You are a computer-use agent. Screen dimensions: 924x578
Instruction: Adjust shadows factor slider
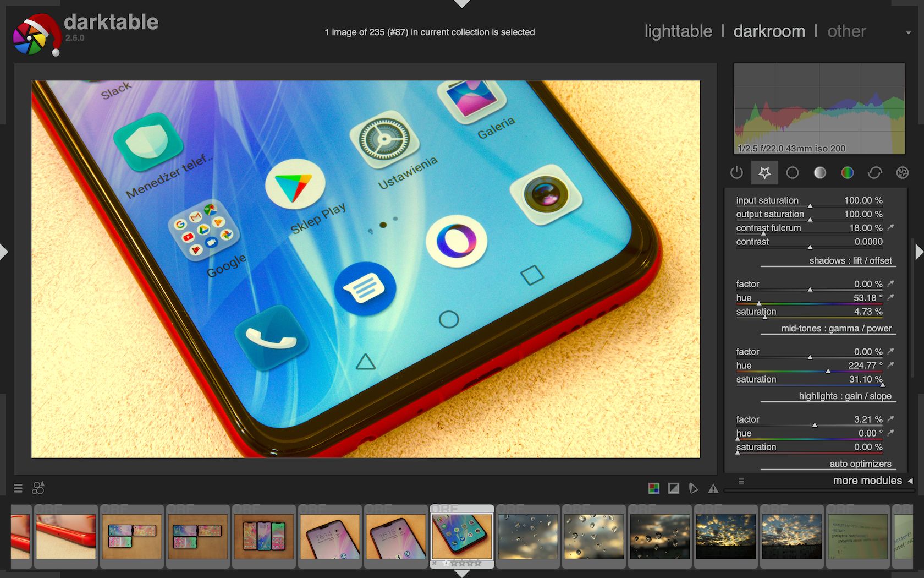pyautogui.click(x=810, y=285)
